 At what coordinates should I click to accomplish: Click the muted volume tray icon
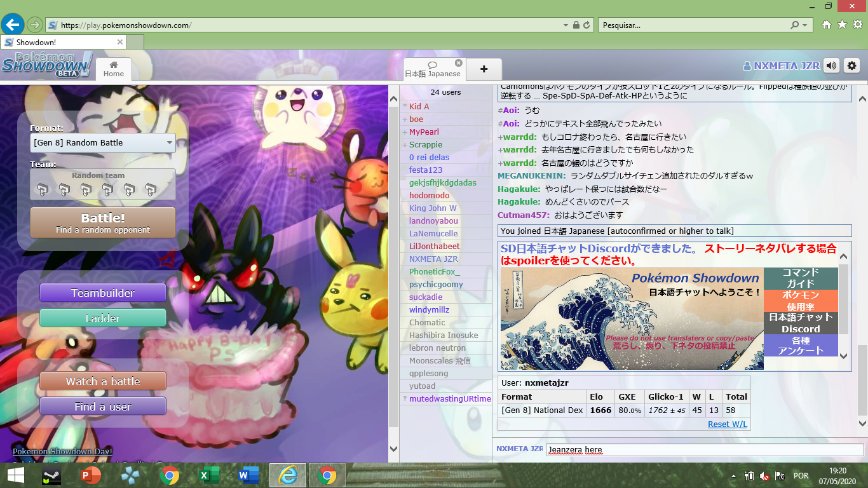click(764, 475)
